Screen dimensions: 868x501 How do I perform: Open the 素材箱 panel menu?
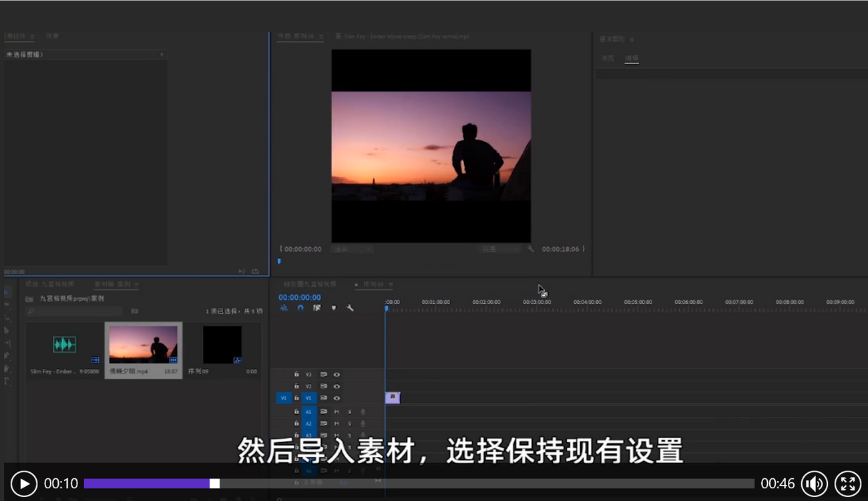136,285
